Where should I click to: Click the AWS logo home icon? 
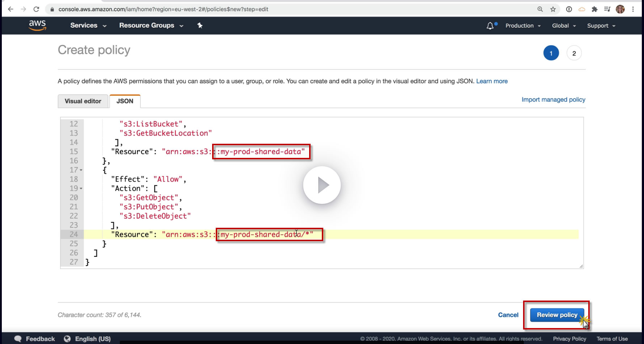[x=37, y=25]
